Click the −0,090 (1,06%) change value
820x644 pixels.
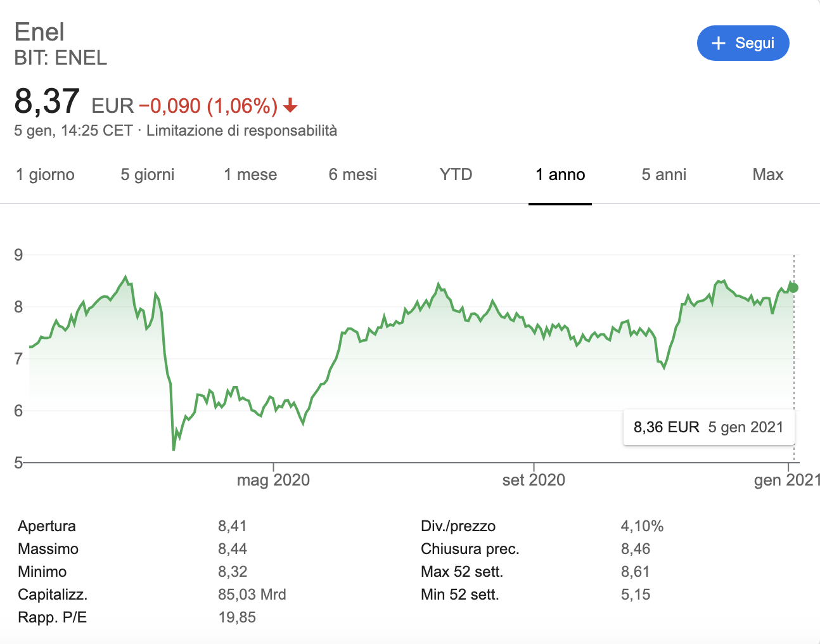208,105
